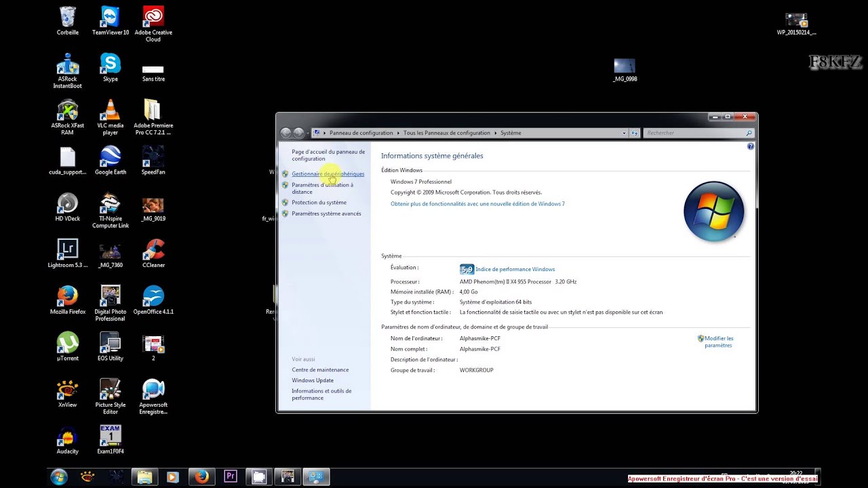Select the Sans titre desktop file

[x=153, y=73]
